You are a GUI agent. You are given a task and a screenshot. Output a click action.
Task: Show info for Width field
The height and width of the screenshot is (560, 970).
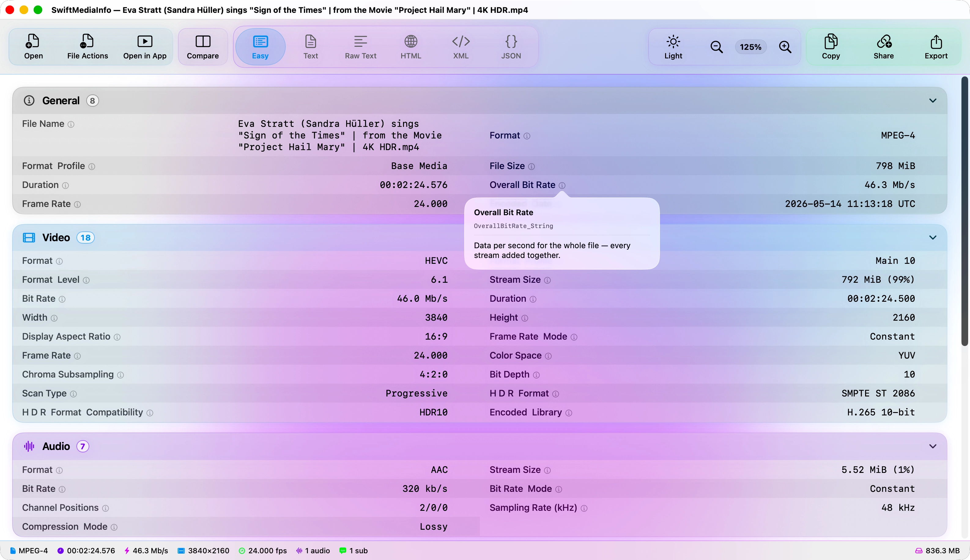[54, 318]
